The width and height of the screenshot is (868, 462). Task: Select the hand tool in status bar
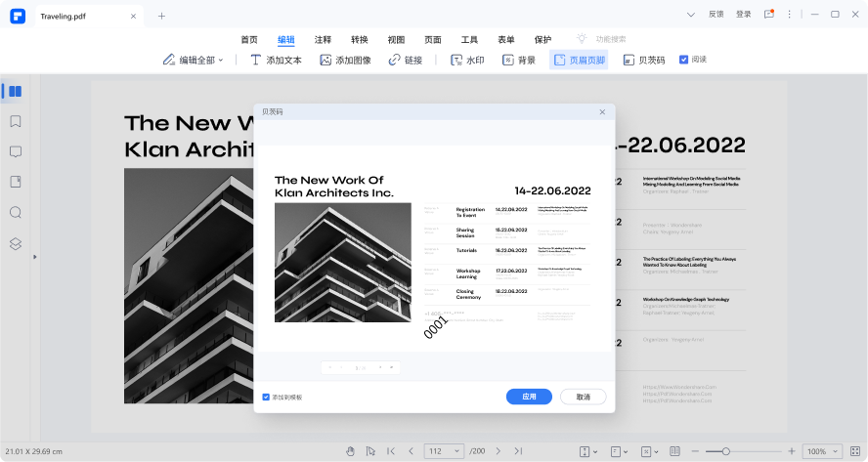[350, 451]
